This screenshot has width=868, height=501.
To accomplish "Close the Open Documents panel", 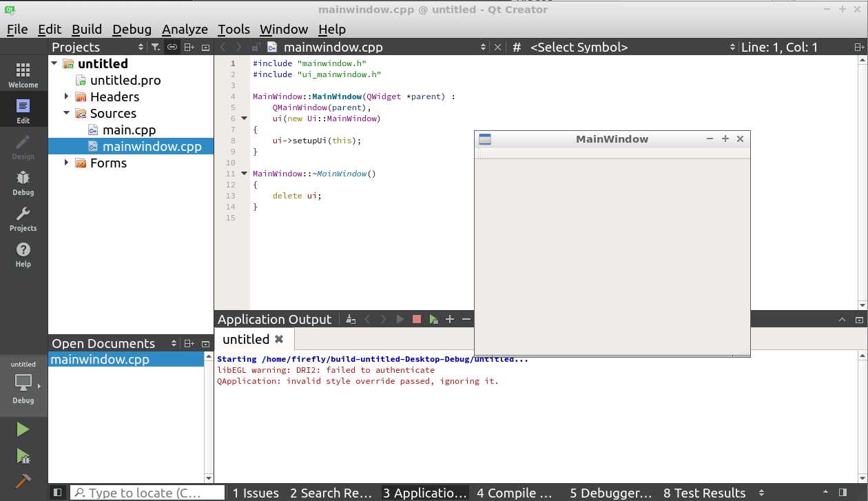I will [205, 343].
